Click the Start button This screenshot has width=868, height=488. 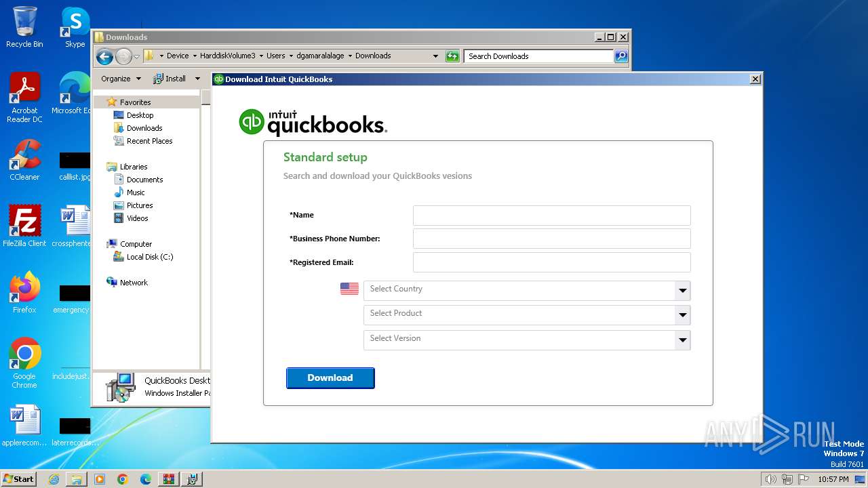(18, 479)
